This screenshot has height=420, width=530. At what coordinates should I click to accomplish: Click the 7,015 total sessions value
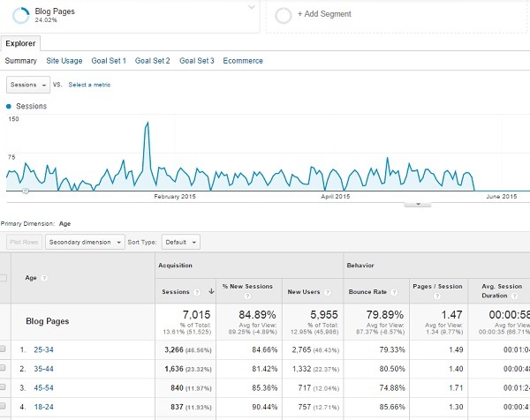tap(196, 315)
